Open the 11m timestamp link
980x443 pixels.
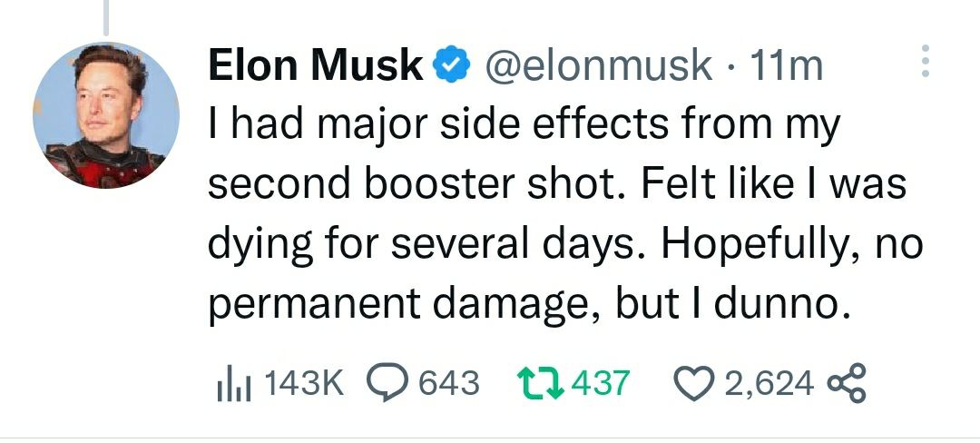[x=788, y=66]
